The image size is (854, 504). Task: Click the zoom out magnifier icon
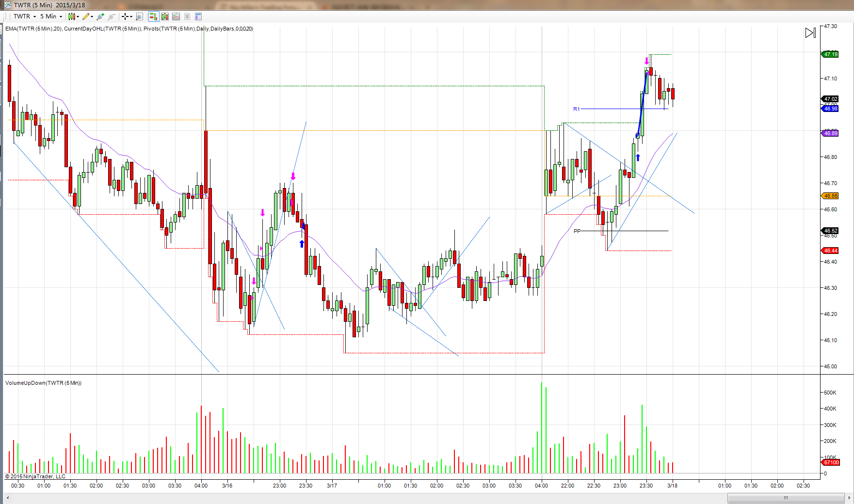click(x=112, y=16)
